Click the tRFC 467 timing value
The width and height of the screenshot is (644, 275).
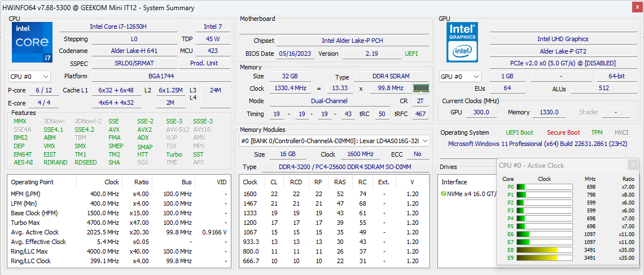[x=420, y=113]
